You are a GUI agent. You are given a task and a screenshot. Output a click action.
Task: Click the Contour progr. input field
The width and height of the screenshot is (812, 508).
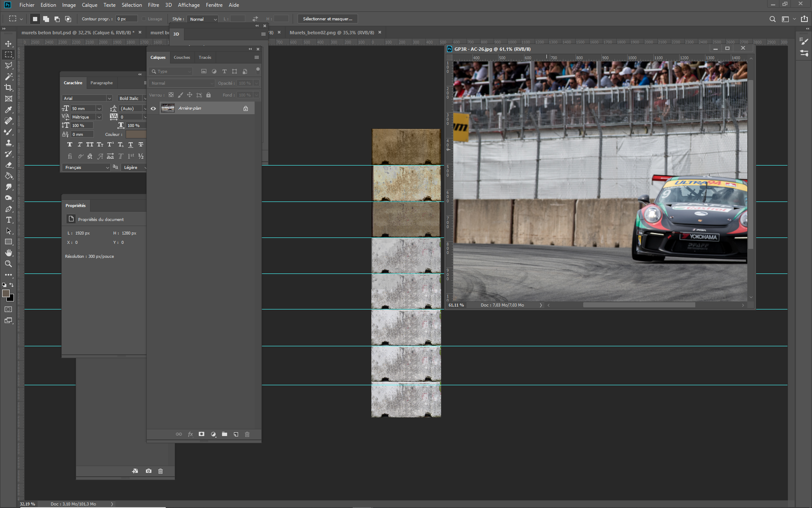tap(126, 19)
